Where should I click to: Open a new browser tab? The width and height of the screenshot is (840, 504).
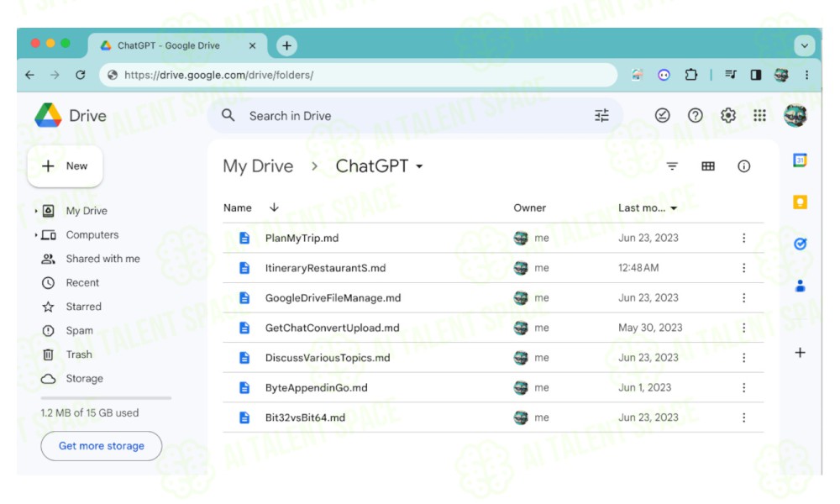[286, 45]
